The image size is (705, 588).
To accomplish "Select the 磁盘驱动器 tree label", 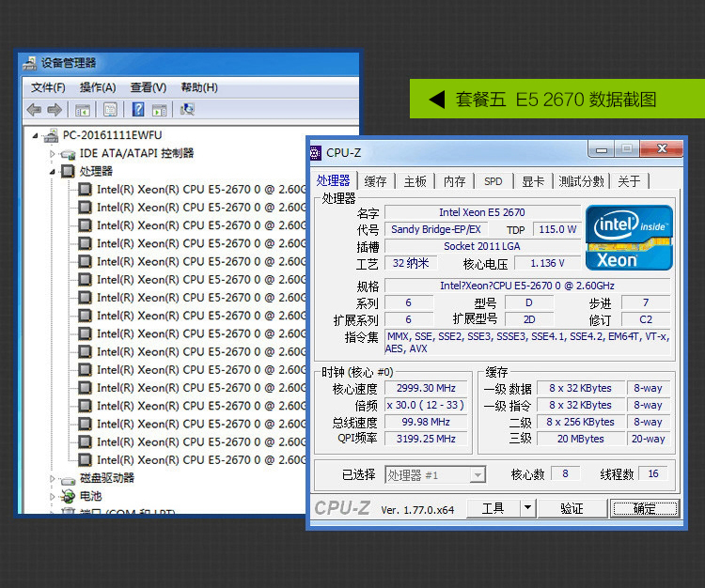I will pyautogui.click(x=107, y=478).
